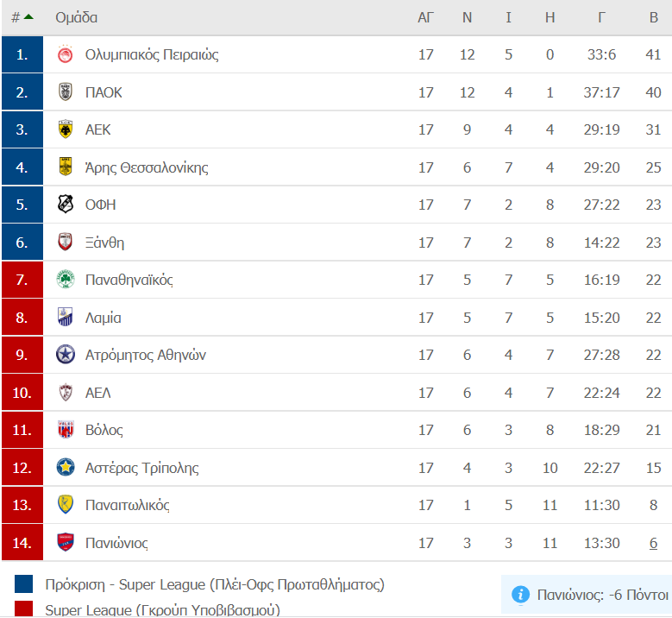Click the ΠΑΟΚ team logo
This screenshot has height=618, width=672.
pyautogui.click(x=66, y=92)
